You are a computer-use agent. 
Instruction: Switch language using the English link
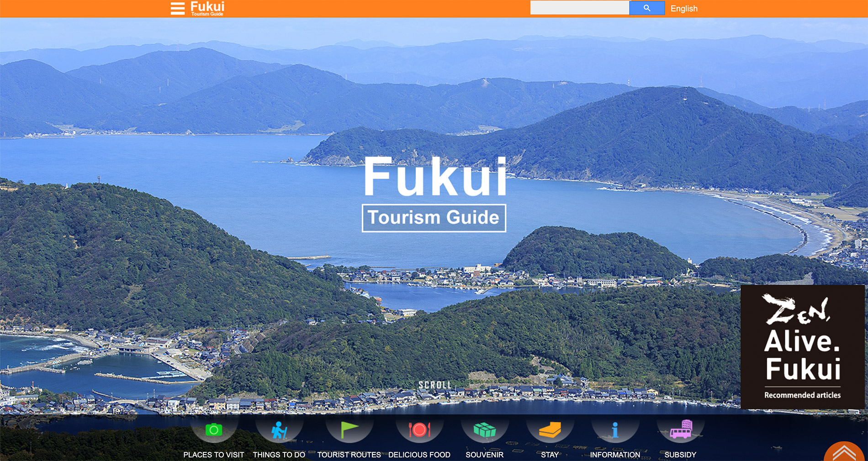[x=683, y=8]
